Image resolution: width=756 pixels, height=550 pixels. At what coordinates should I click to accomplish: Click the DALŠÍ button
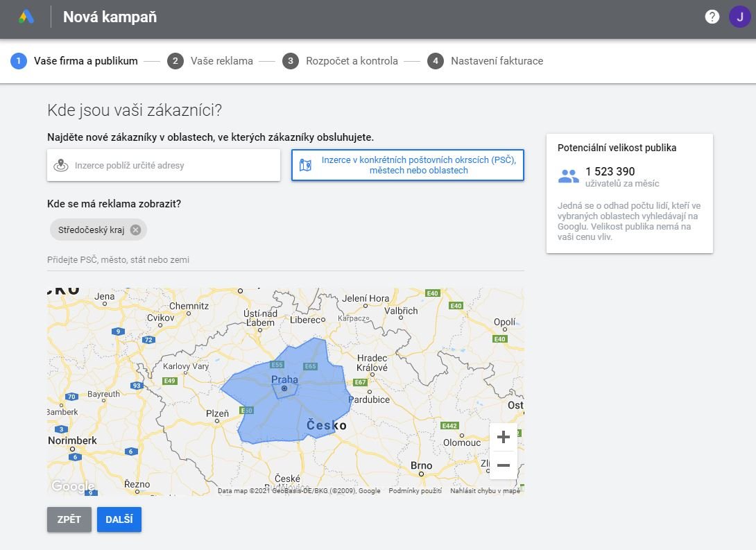pos(119,519)
